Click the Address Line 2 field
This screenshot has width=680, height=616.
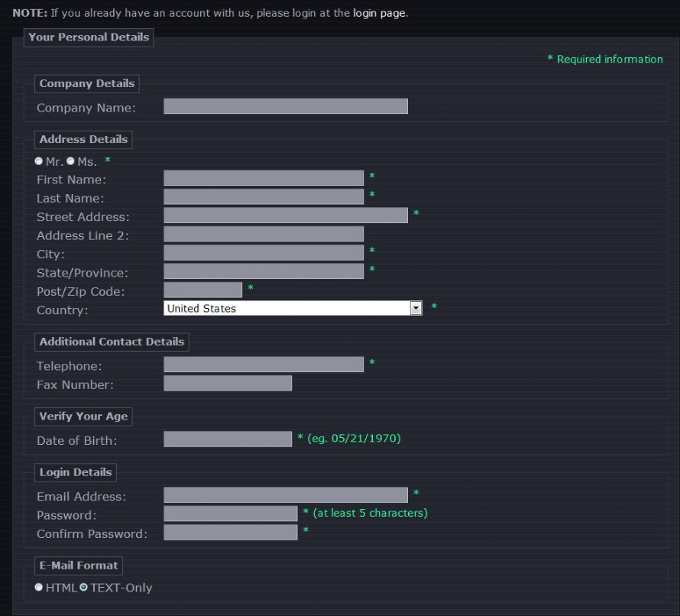pos(263,234)
